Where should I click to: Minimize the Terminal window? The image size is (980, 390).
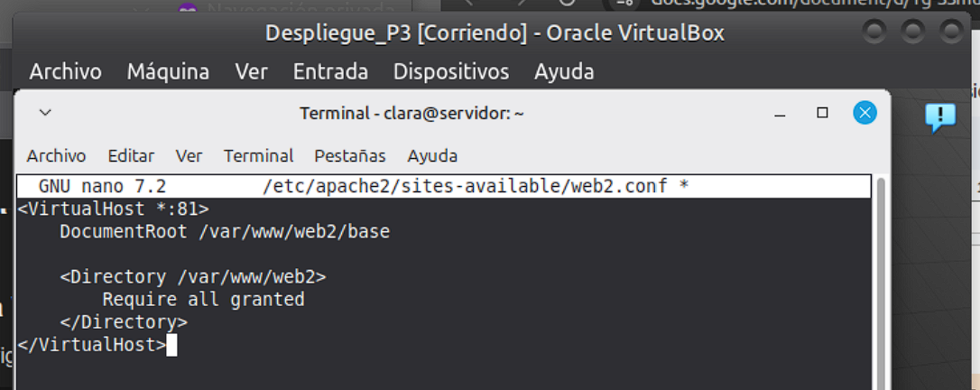[779, 114]
